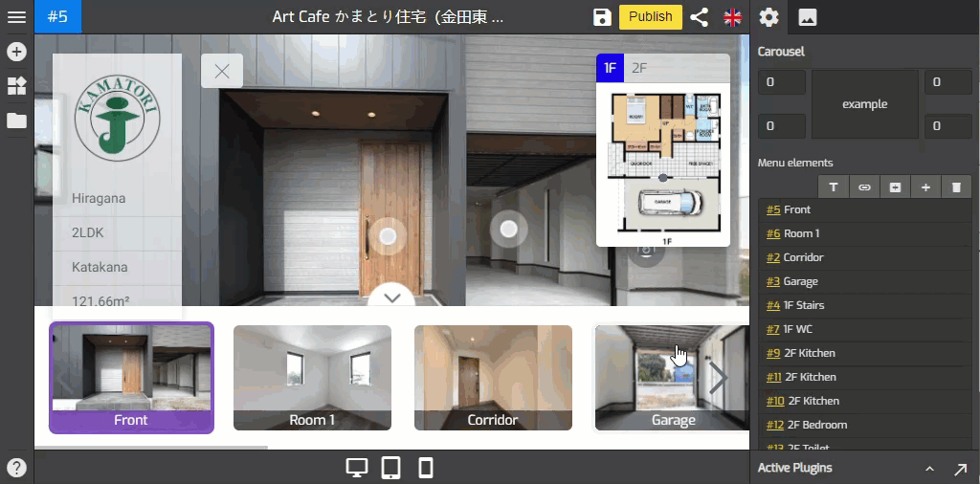Add a text menu element with T icon
Screen dimensions: 980x484
click(834, 187)
